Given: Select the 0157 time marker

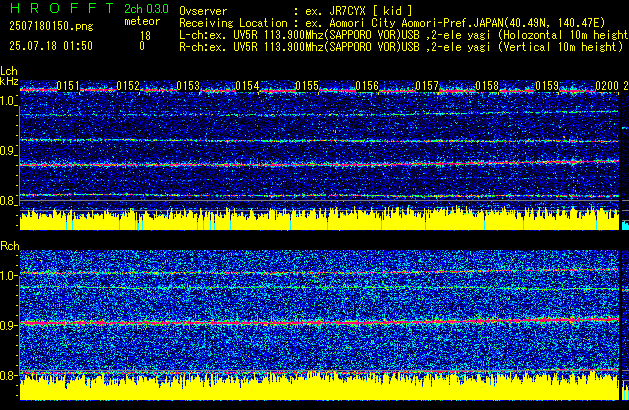Looking at the screenshot, I should tap(427, 86).
